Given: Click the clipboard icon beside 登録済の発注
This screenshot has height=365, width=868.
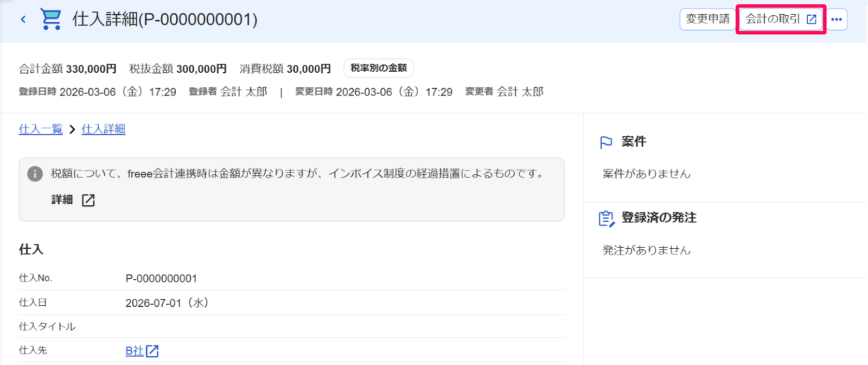Looking at the screenshot, I should 607,218.
